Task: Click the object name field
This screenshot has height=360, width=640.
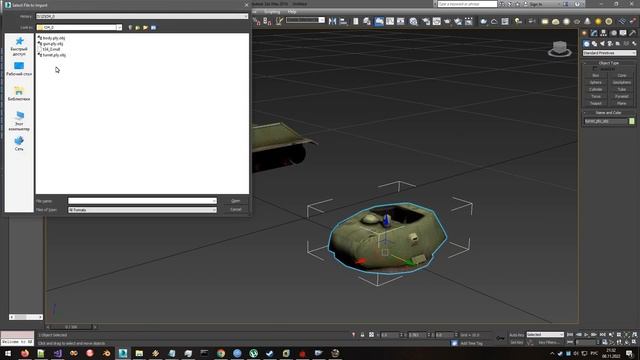Action: (x=606, y=121)
